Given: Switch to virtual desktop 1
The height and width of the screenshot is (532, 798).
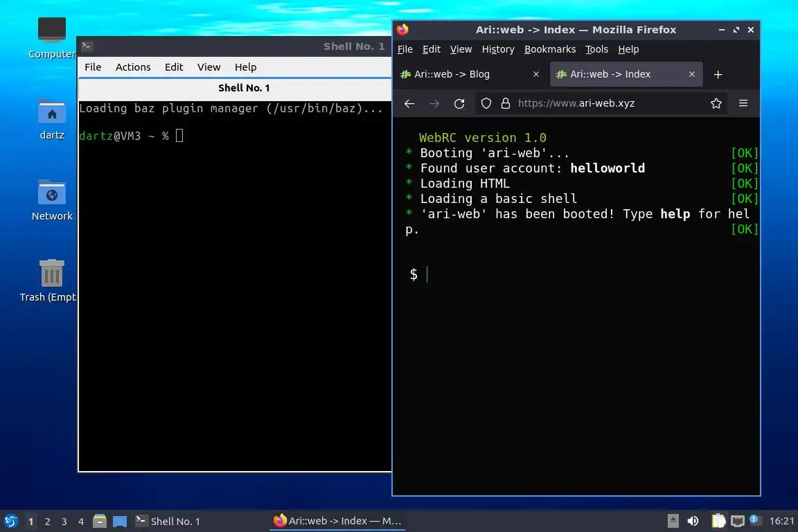Looking at the screenshot, I should coord(30,522).
